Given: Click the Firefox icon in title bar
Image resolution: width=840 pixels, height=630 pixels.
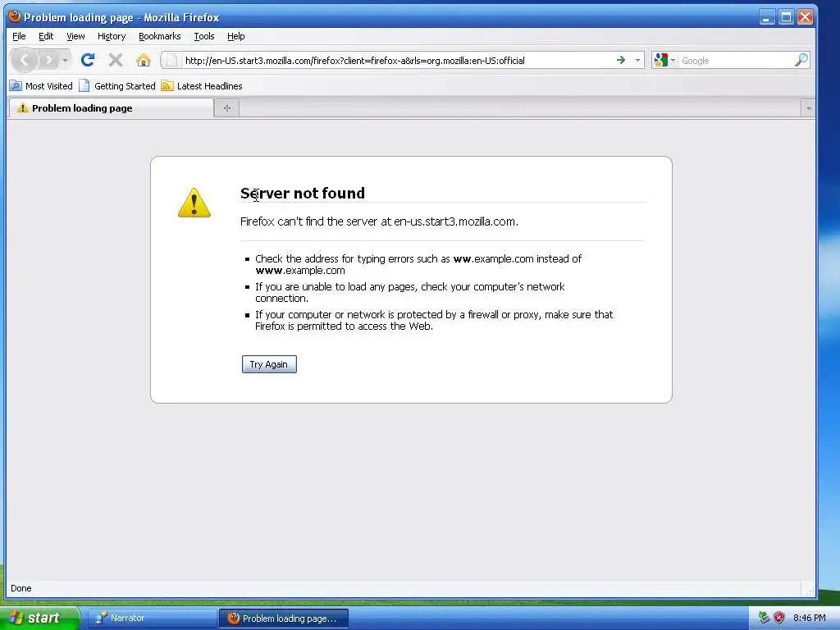Looking at the screenshot, I should tap(15, 16).
